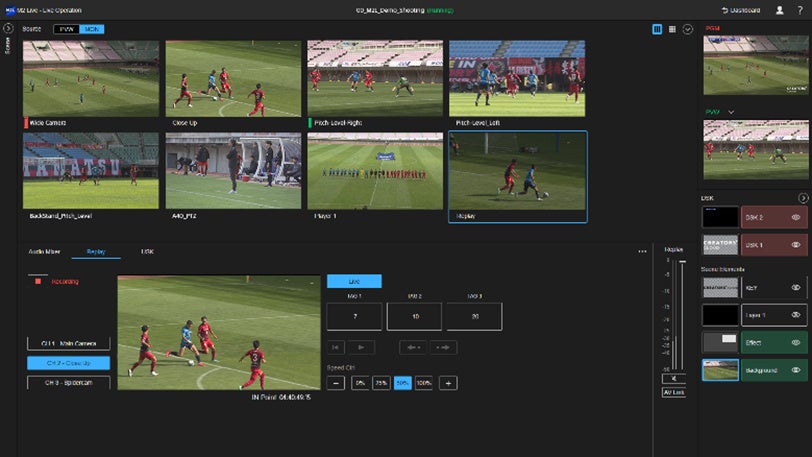Toggle Key element visibility eye
The height and width of the screenshot is (457, 812).
tap(796, 288)
